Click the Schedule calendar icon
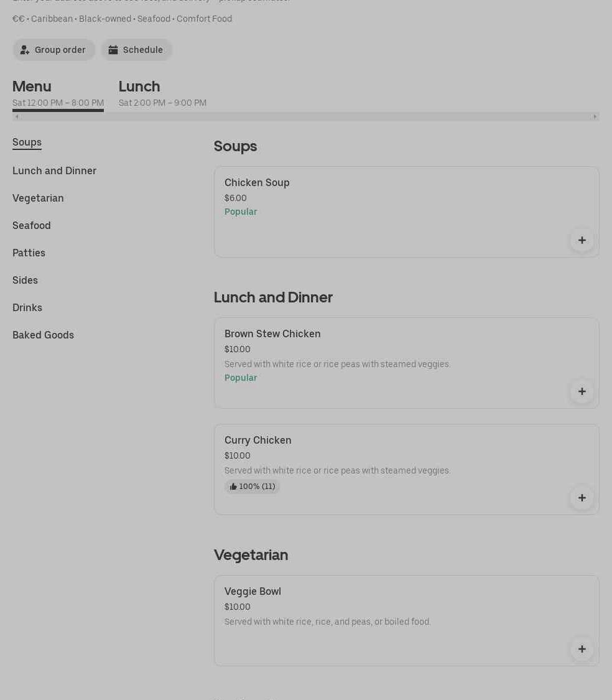This screenshot has width=612, height=700. (x=113, y=50)
